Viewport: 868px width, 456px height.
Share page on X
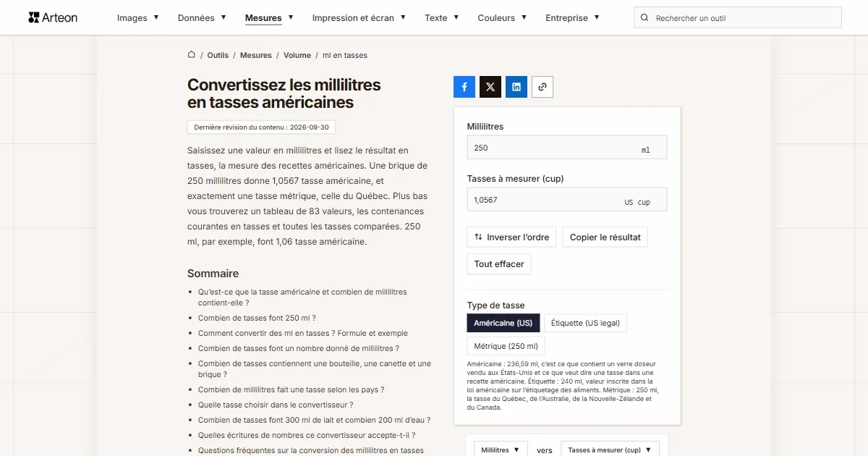[x=490, y=87]
